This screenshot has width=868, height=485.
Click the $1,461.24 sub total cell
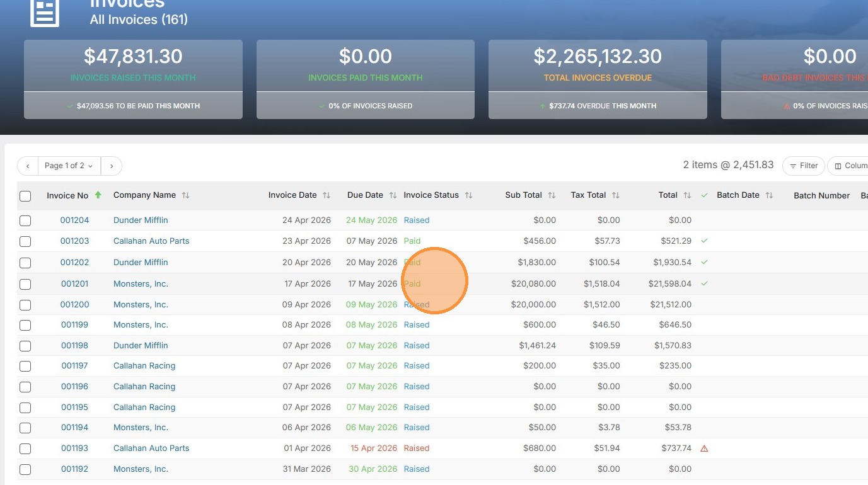coord(537,345)
